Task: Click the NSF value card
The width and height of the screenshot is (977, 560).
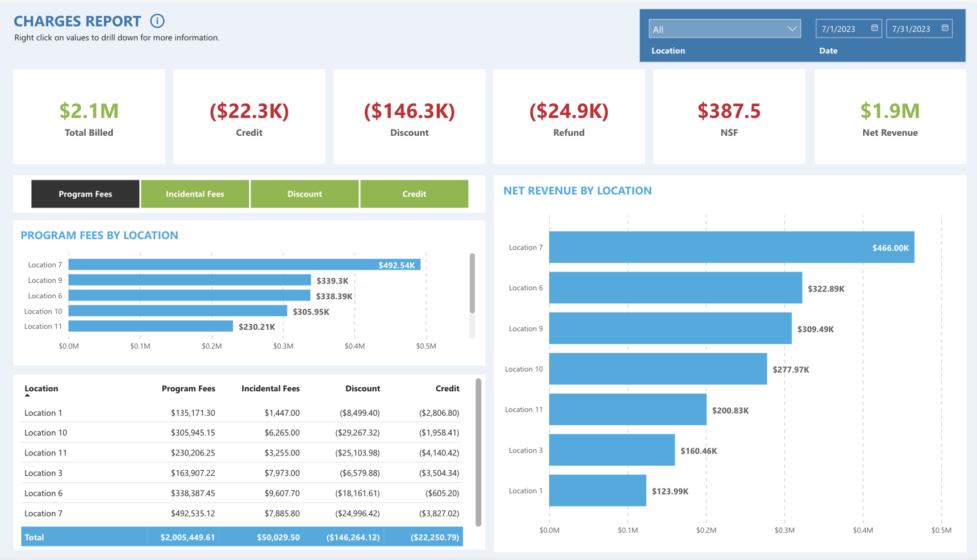Action: [x=729, y=116]
